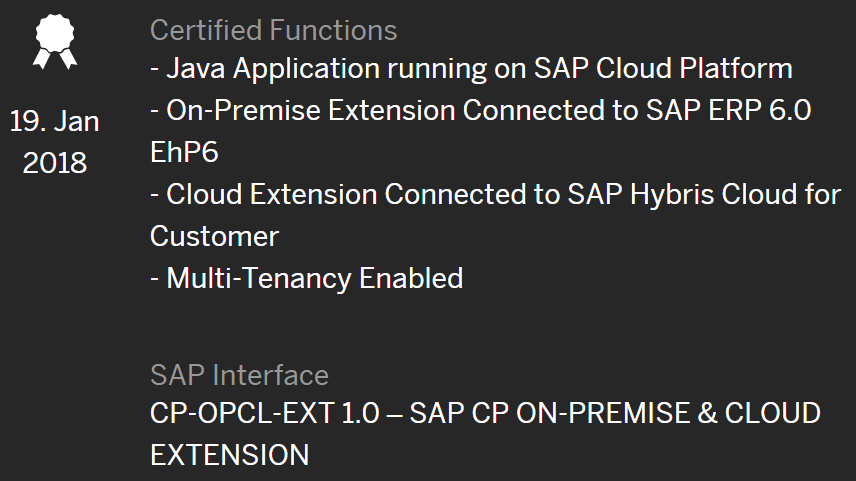Screen dimensions: 856x481
Task: Click the year 2018 below the ribbon
Action: [x=55, y=163]
